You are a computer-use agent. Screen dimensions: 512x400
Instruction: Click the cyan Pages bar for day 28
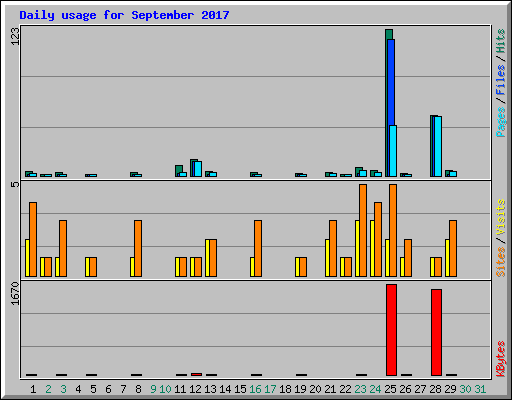438,146
